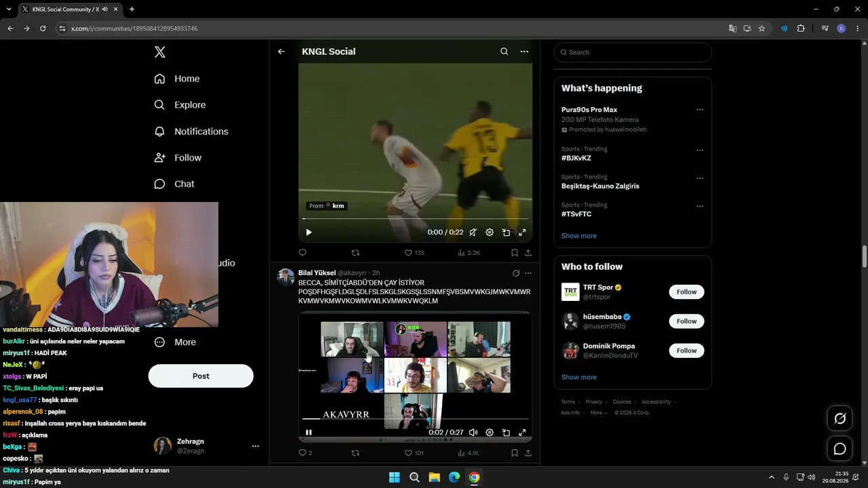This screenshot has height=488, width=868.
Task: Bookmark Bilal Yüksel's post
Action: click(x=515, y=453)
